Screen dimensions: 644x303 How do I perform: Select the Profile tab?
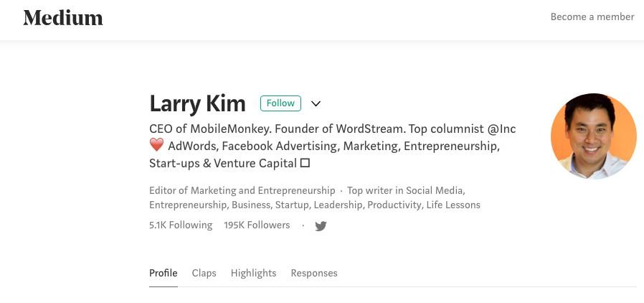(x=163, y=273)
